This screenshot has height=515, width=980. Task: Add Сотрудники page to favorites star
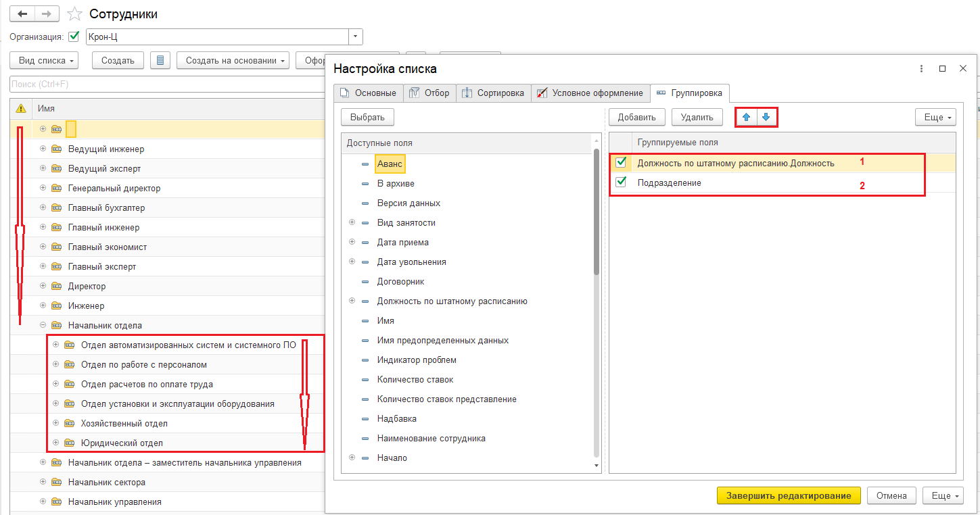[75, 14]
